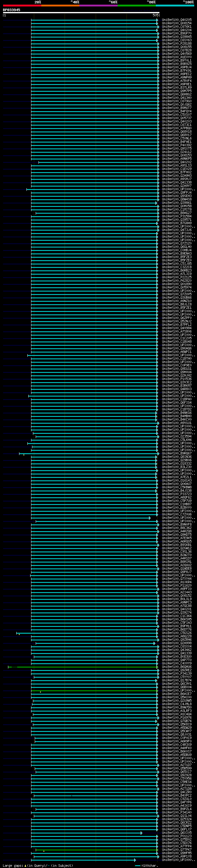
Task: Click the ruler end position 505
Action: (155, 15)
